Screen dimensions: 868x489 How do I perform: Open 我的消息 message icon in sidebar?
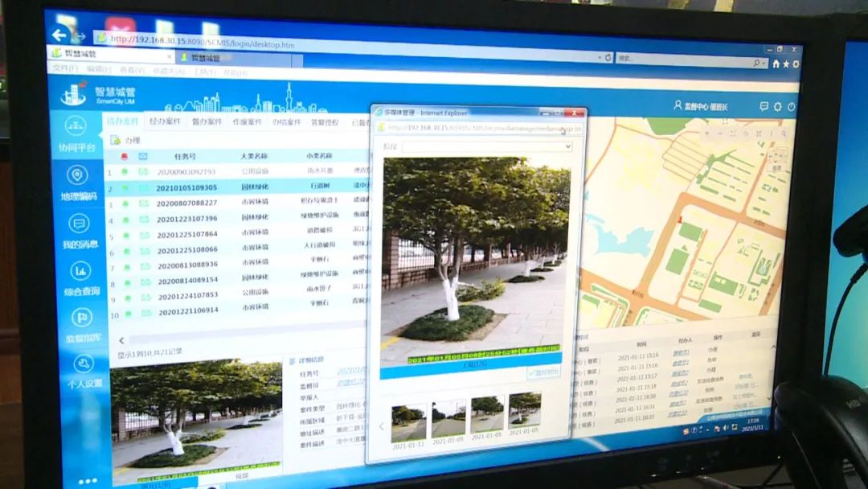tap(79, 224)
